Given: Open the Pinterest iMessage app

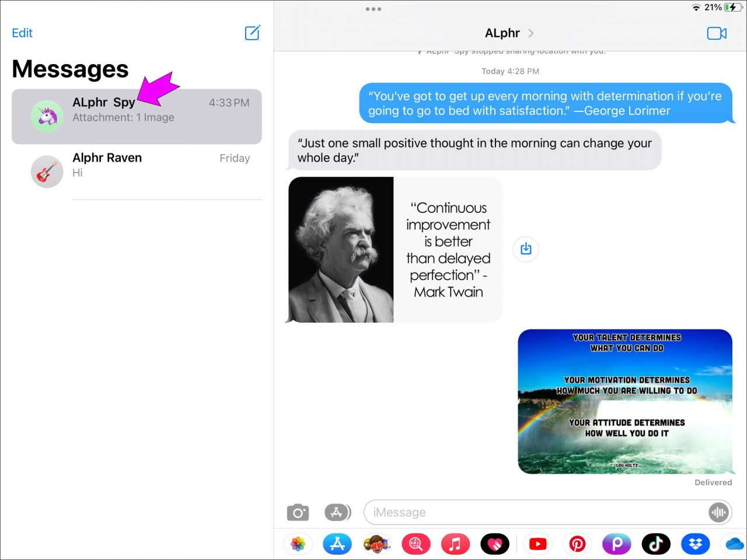Looking at the screenshot, I should tap(577, 544).
